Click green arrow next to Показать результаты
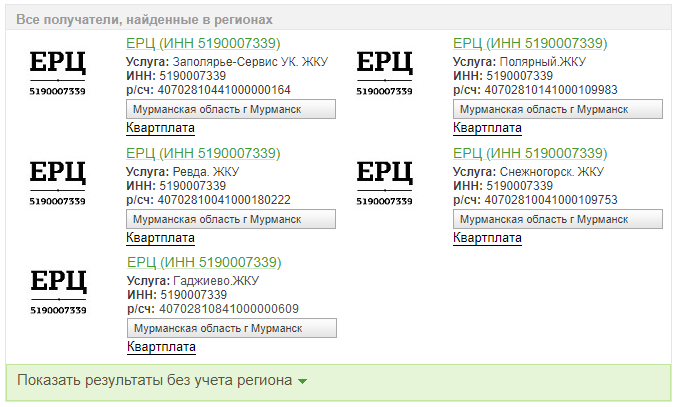 (x=303, y=381)
